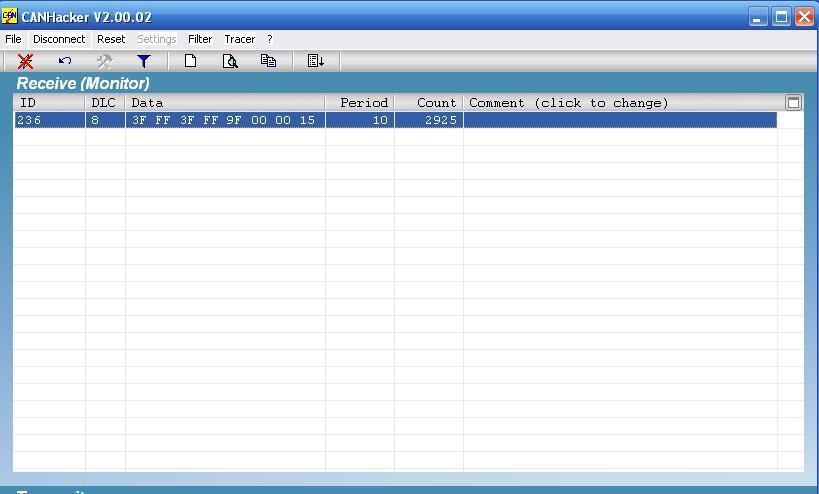The image size is (819, 494).
Task: Open the Tracer menu
Action: [x=240, y=39]
